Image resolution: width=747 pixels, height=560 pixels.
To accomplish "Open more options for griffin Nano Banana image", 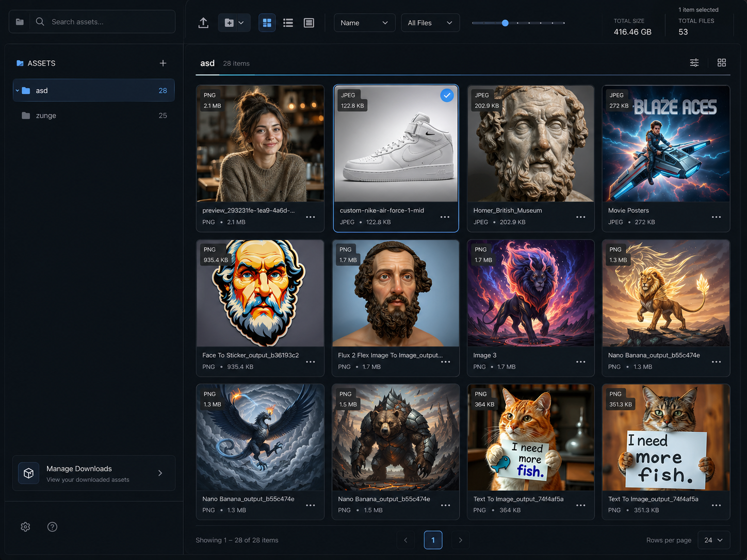I will [310, 505].
